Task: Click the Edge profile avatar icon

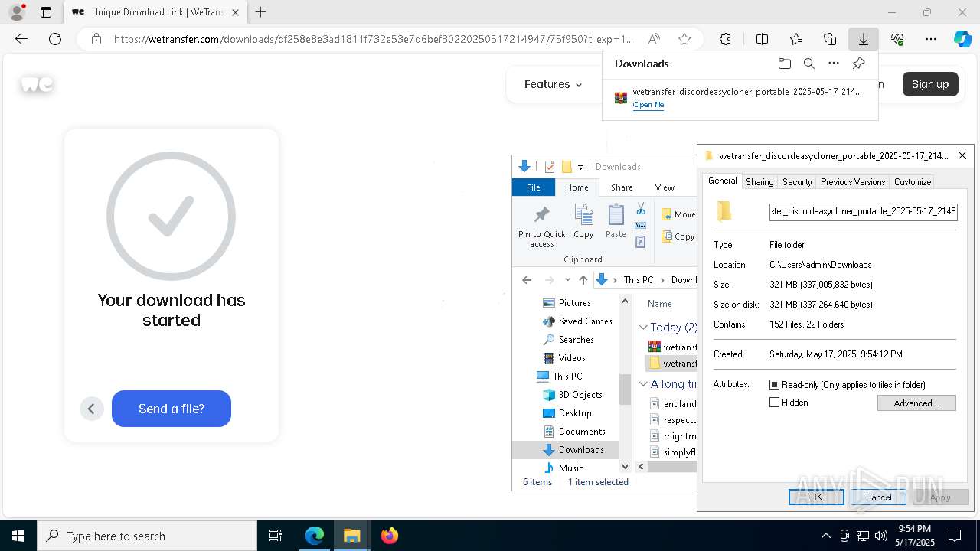Action: pos(16,12)
